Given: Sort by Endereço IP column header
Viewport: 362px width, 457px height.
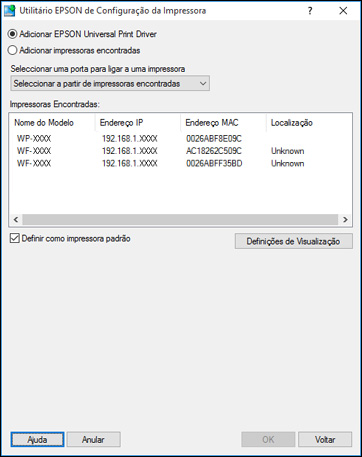Looking at the screenshot, I should pyautogui.click(x=138, y=123).
